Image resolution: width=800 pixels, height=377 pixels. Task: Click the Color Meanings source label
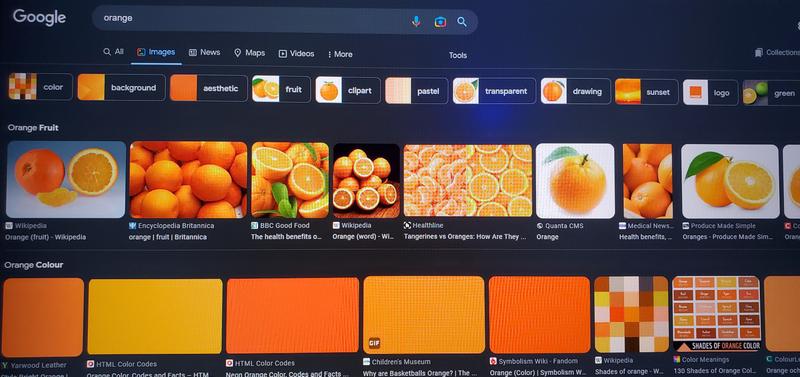click(702, 360)
